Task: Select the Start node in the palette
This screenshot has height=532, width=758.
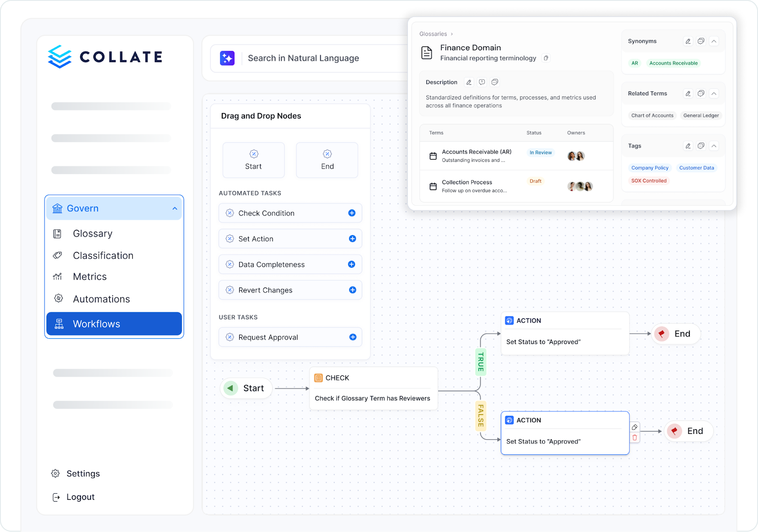Action: [x=253, y=160]
